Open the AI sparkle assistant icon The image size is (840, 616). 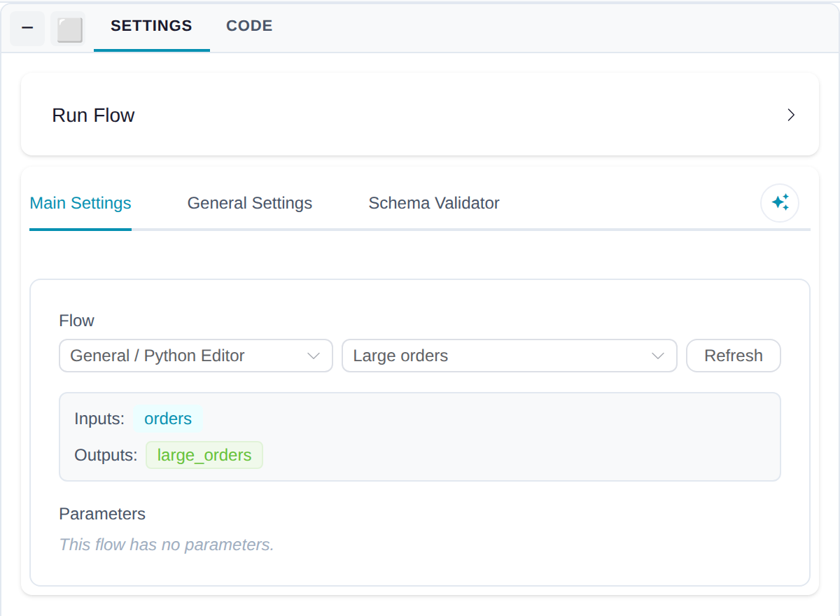780,203
